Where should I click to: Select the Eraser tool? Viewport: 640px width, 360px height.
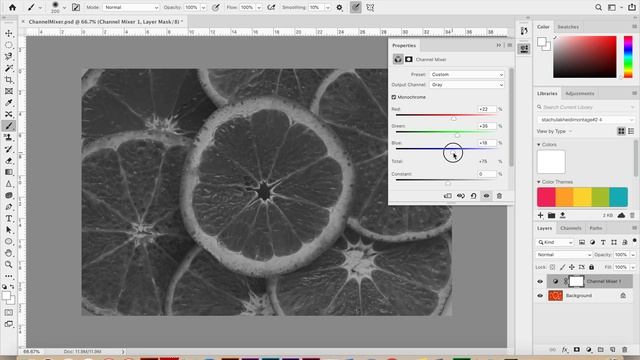pos(9,161)
